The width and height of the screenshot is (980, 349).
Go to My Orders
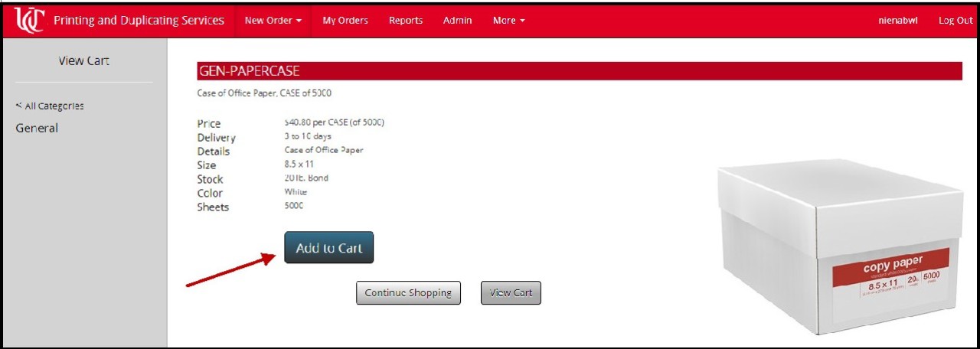(345, 21)
